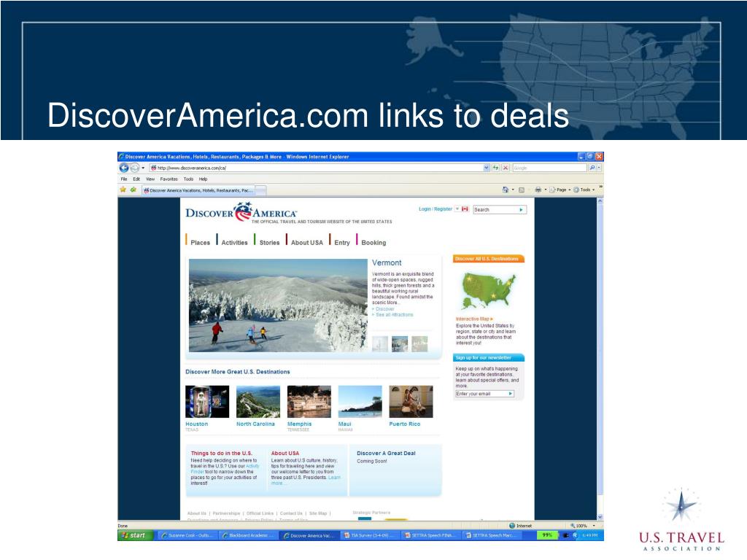Open the Favorites menu
This screenshot has width=747, height=560.
pyautogui.click(x=169, y=179)
